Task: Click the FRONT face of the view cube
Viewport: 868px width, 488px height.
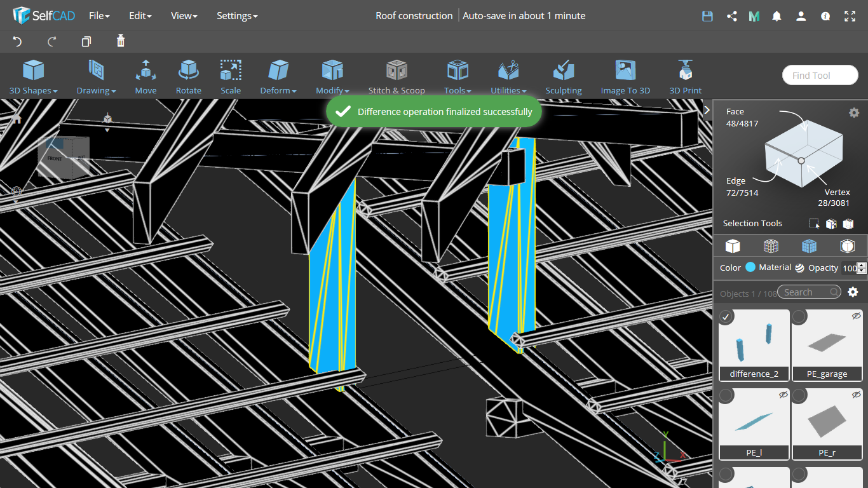Action: tap(55, 158)
